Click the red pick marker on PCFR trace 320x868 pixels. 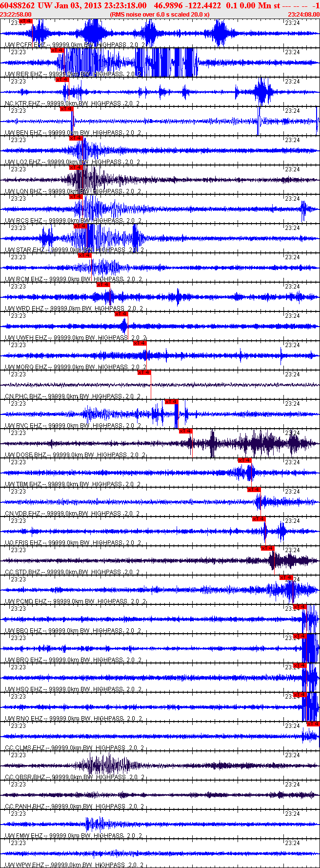pyautogui.click(x=26, y=21)
